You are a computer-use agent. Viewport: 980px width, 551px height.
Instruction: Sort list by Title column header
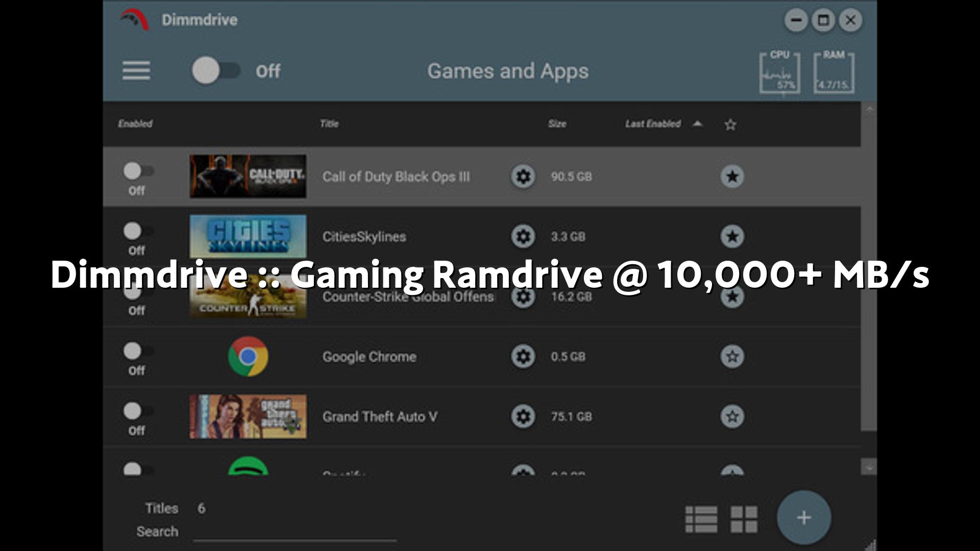(x=329, y=123)
